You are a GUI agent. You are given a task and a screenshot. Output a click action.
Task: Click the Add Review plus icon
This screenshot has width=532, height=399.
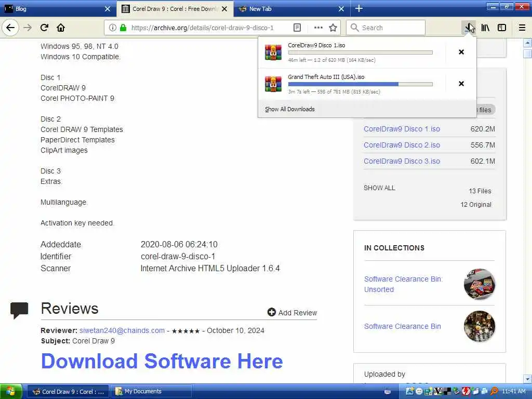(x=271, y=312)
